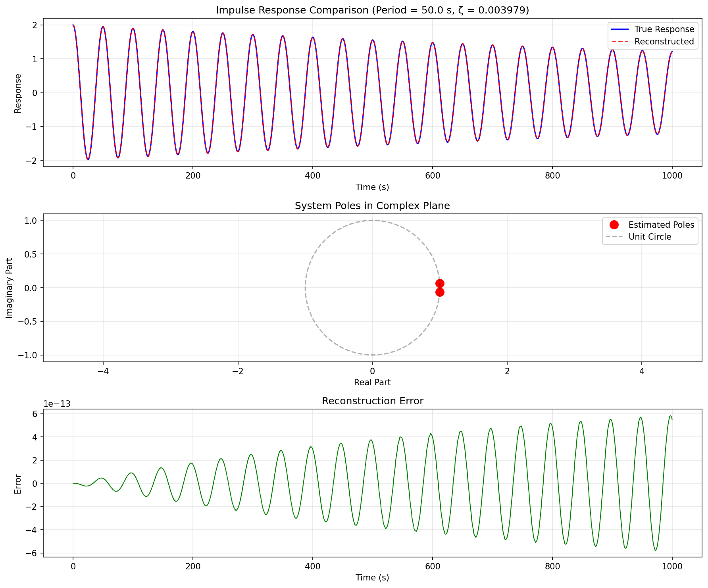
Task: Select the True Response legend label
Action: [664, 29]
